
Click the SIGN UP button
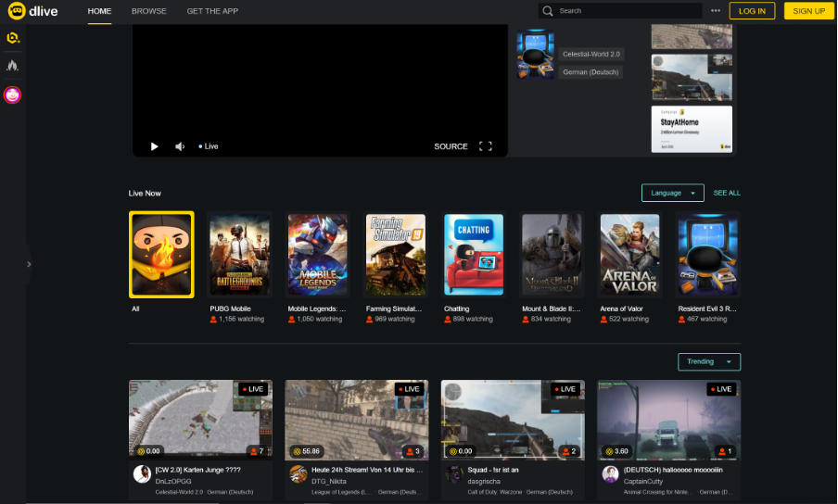pos(808,11)
